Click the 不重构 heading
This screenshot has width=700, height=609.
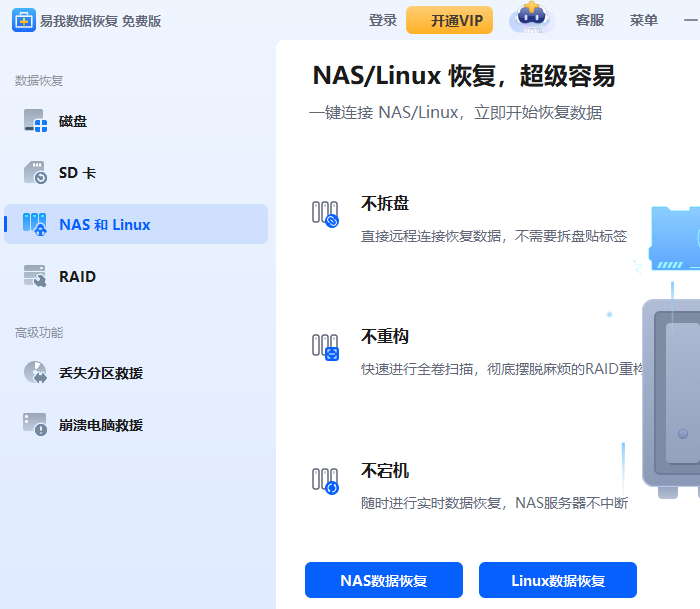coord(385,336)
